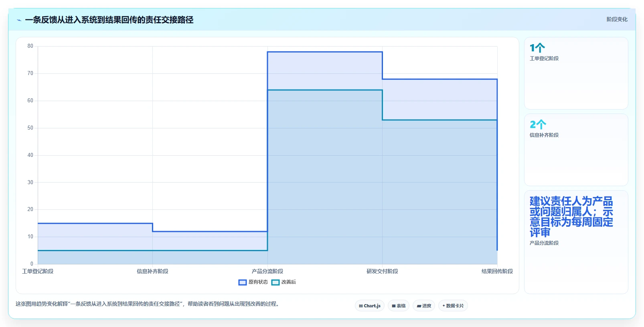Click the 产品分流阶段 x-axis label
Image resolution: width=644 pixels, height=327 pixels.
click(x=267, y=271)
